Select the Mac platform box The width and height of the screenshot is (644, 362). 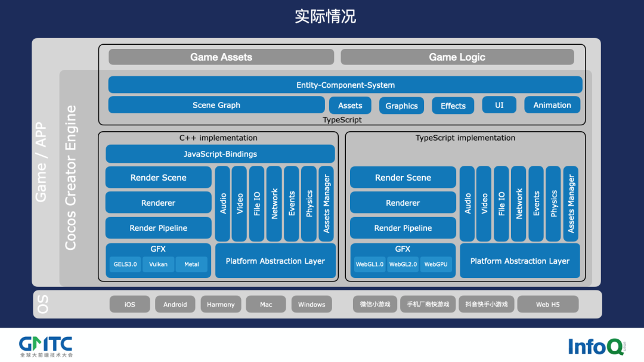pyautogui.click(x=266, y=305)
